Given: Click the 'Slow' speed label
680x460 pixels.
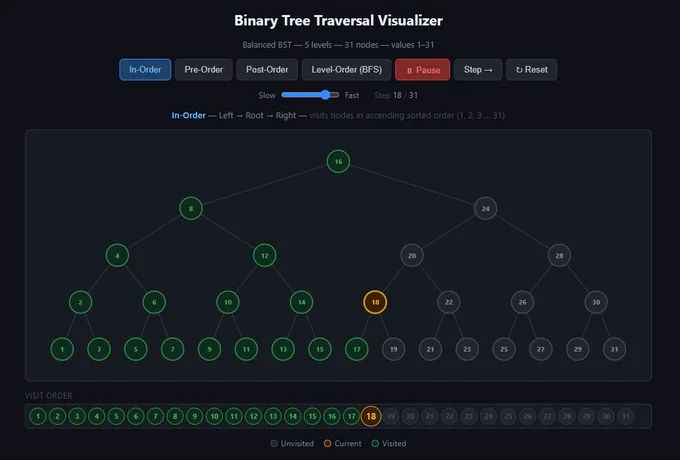Looking at the screenshot, I should click(x=267, y=95).
